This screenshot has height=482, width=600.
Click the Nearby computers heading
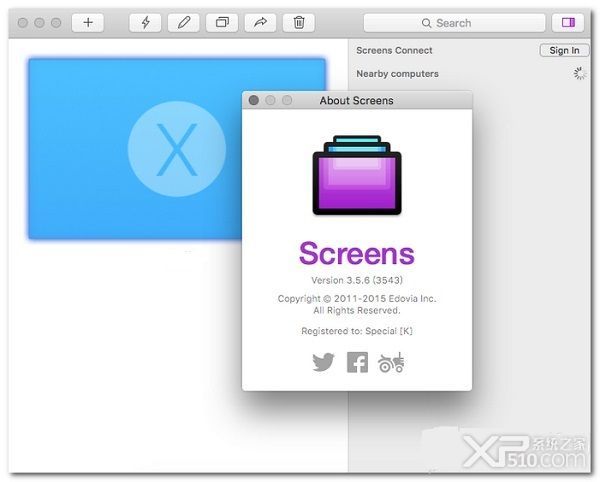[x=397, y=73]
